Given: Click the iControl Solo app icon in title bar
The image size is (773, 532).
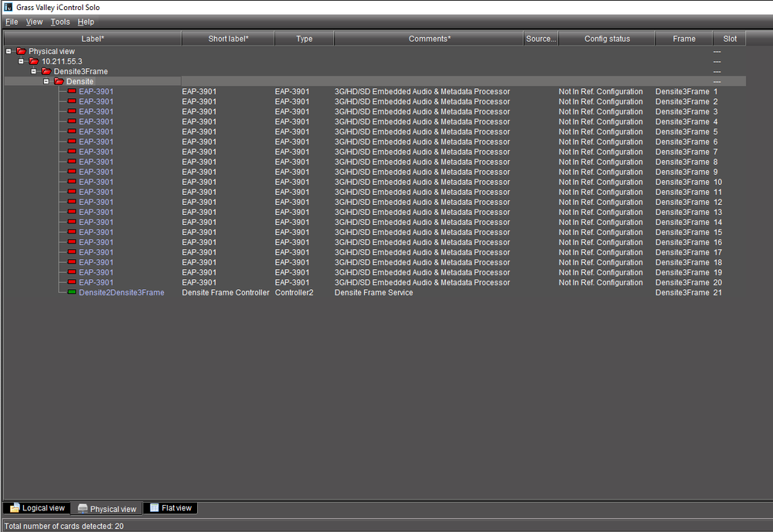Looking at the screenshot, I should point(8,7).
